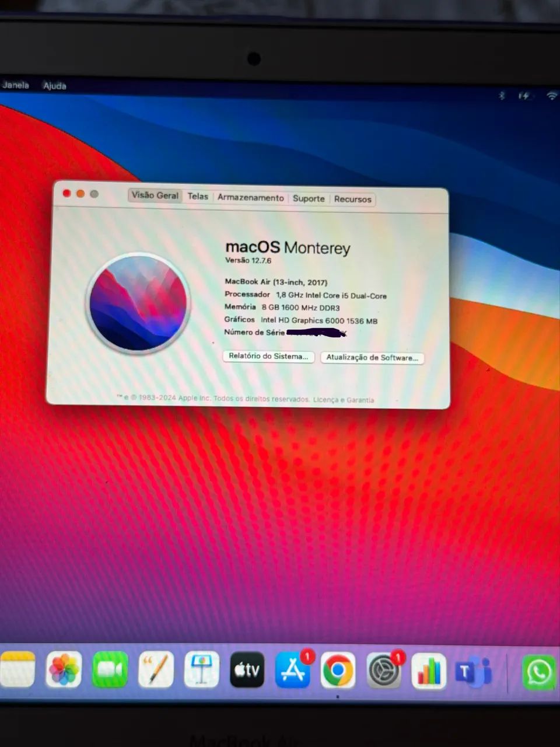Open the Photos app in the Dock
Screen dimensions: 560x747
[64, 669]
